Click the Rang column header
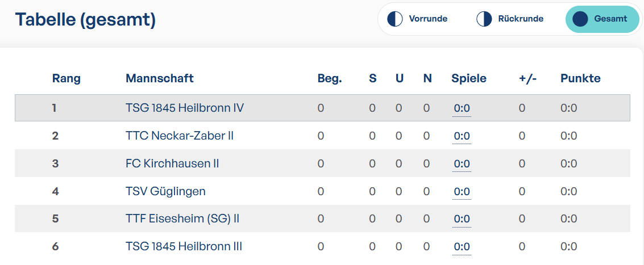The image size is (644, 265). point(66,79)
